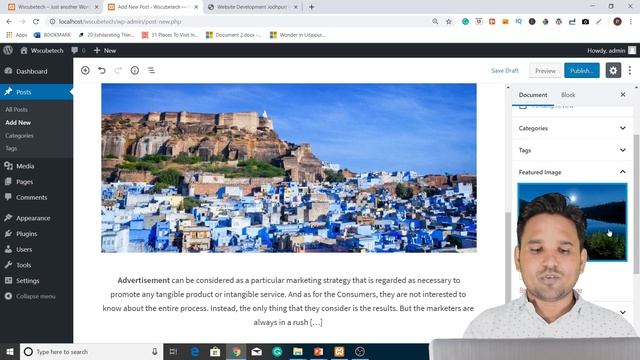This screenshot has width=640, height=360.
Task: Open File Explorer from taskbar
Action: (x=298, y=351)
